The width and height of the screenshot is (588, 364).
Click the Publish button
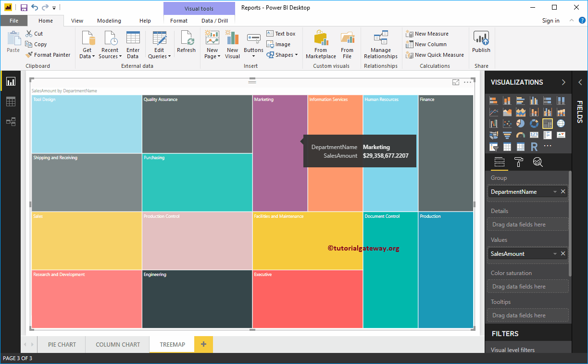pyautogui.click(x=481, y=42)
